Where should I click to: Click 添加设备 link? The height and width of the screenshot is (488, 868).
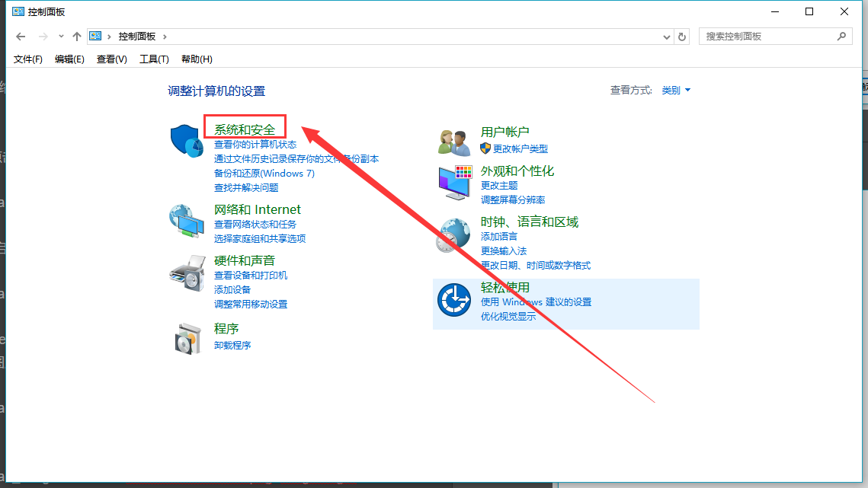[x=232, y=289]
